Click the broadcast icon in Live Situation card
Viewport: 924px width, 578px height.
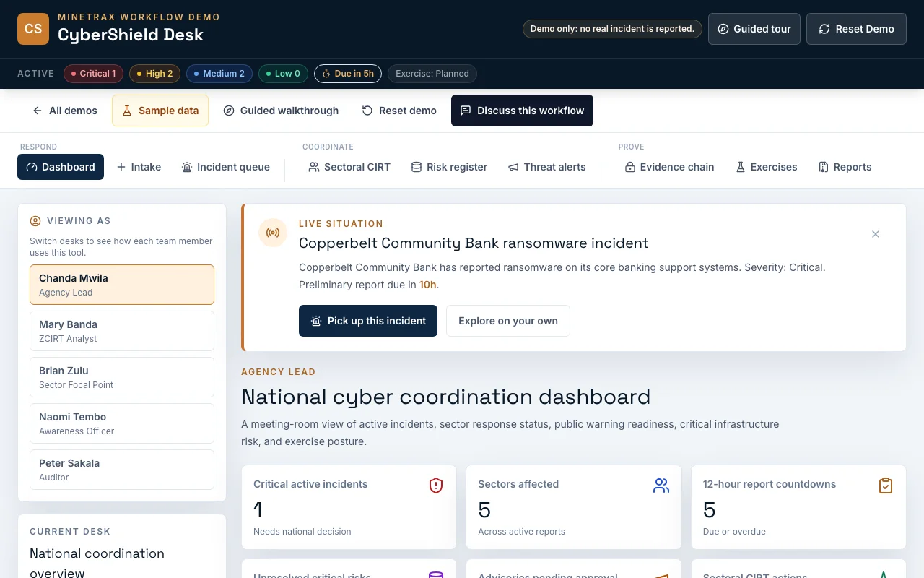[273, 233]
